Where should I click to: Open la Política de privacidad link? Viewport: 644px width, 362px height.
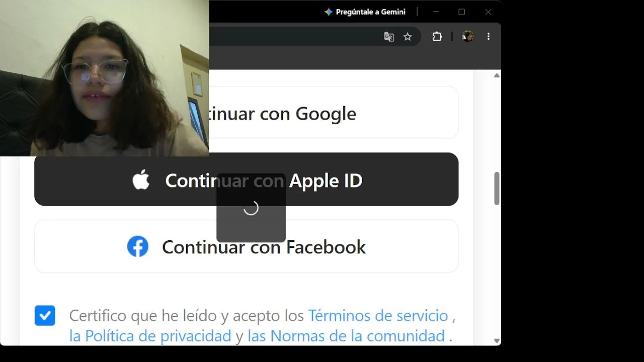pos(150,336)
